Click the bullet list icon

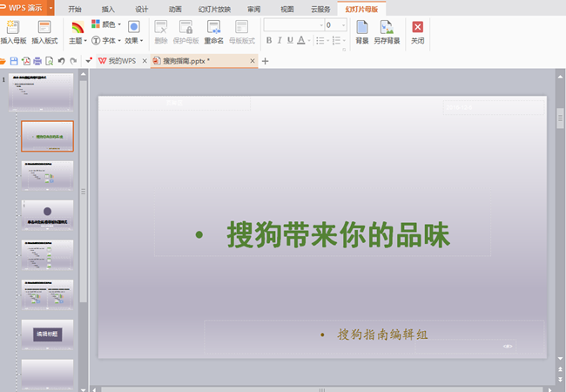[320, 40]
